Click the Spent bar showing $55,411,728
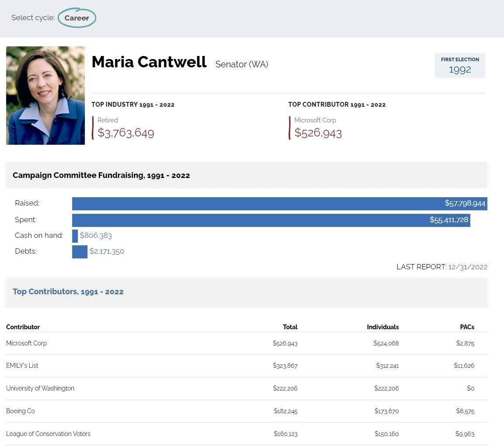504x446 pixels. 271,220
